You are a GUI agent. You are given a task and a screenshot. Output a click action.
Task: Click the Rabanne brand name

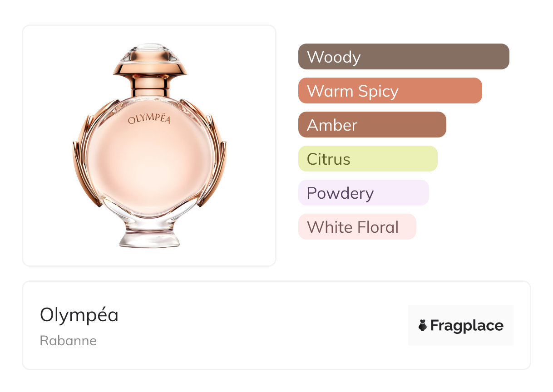(68, 341)
